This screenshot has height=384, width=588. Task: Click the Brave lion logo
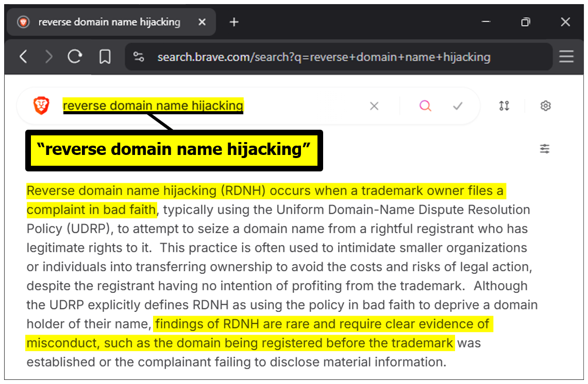point(41,106)
